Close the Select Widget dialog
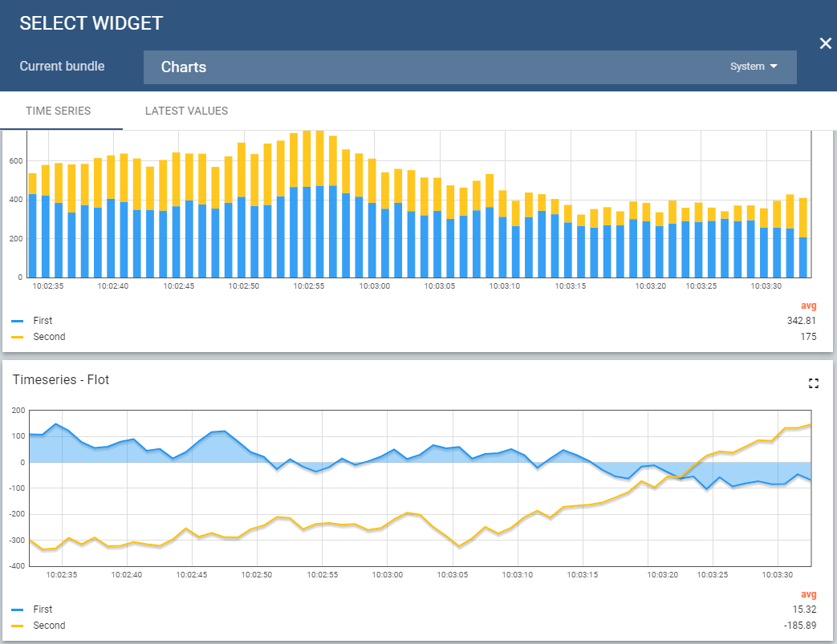 tap(825, 43)
